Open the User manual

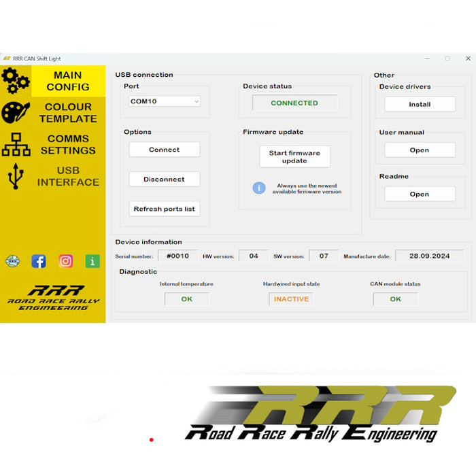pyautogui.click(x=420, y=150)
